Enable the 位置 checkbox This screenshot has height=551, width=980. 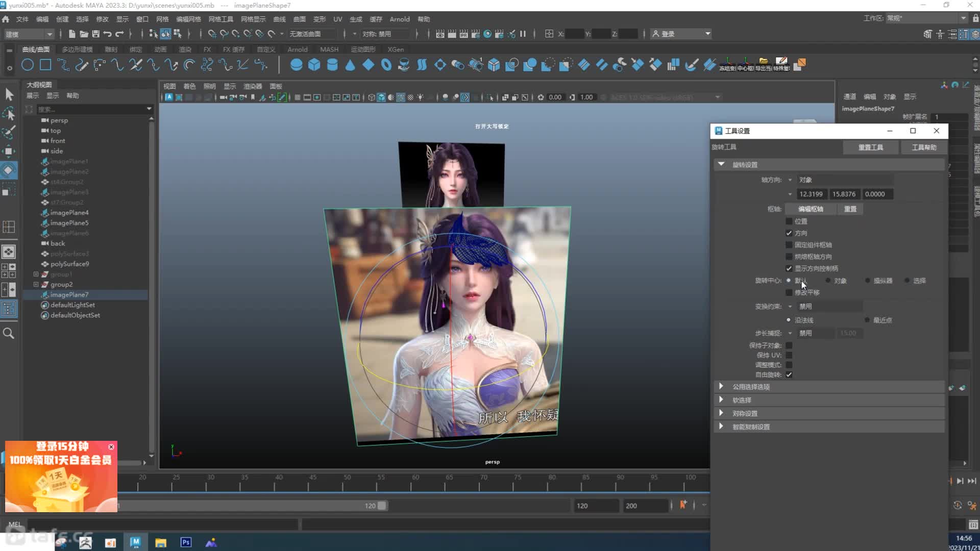(x=789, y=221)
